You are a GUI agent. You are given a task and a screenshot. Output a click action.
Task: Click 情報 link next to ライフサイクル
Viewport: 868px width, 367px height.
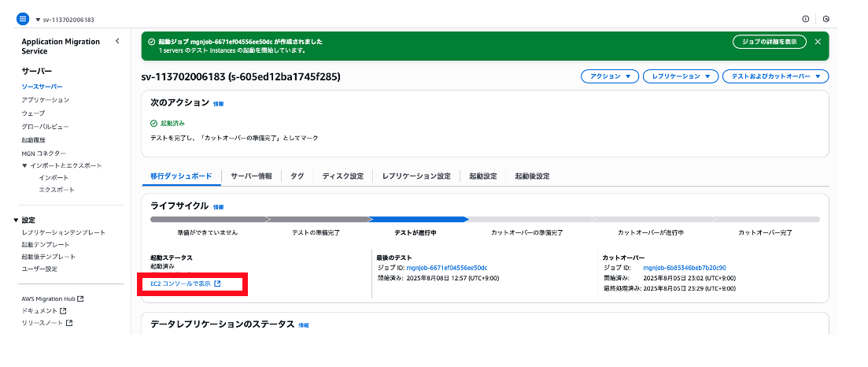coord(219,207)
